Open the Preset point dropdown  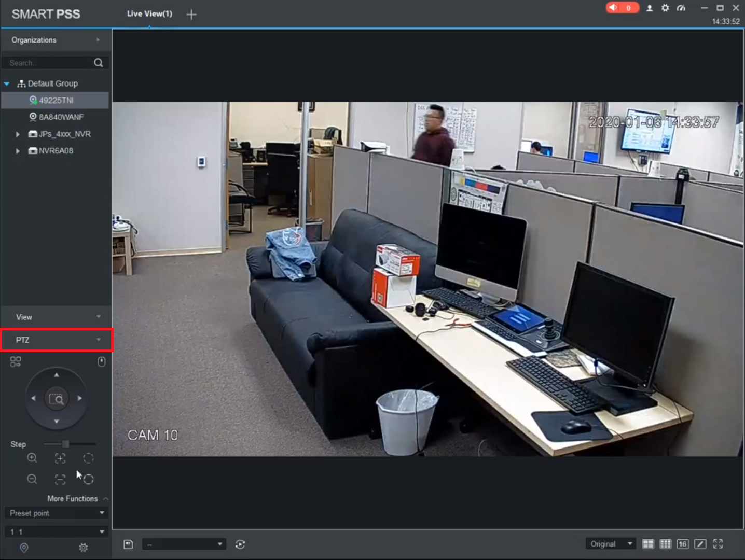pyautogui.click(x=56, y=513)
